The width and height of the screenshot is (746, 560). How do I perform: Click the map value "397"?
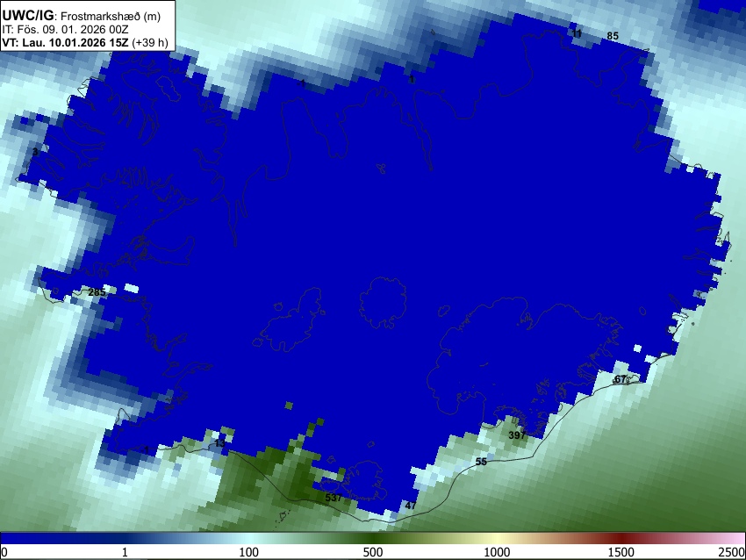517,434
